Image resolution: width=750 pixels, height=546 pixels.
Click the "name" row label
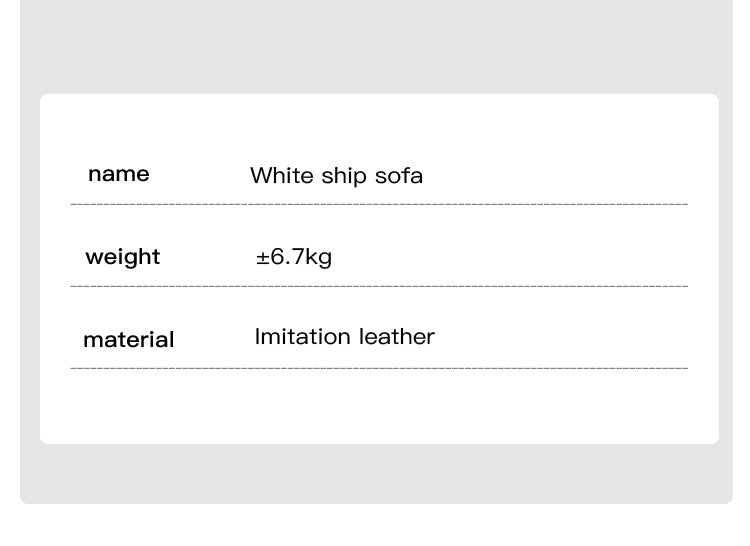tap(118, 174)
